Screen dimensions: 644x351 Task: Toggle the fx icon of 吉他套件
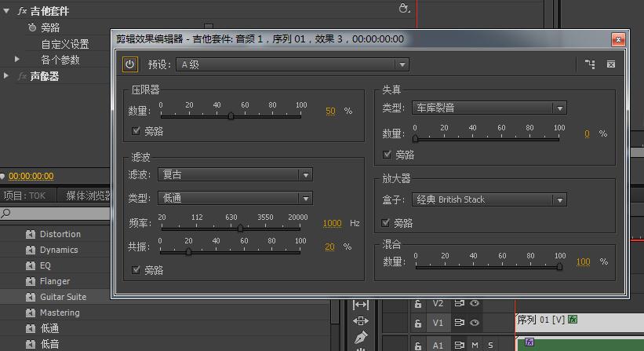click(22, 11)
